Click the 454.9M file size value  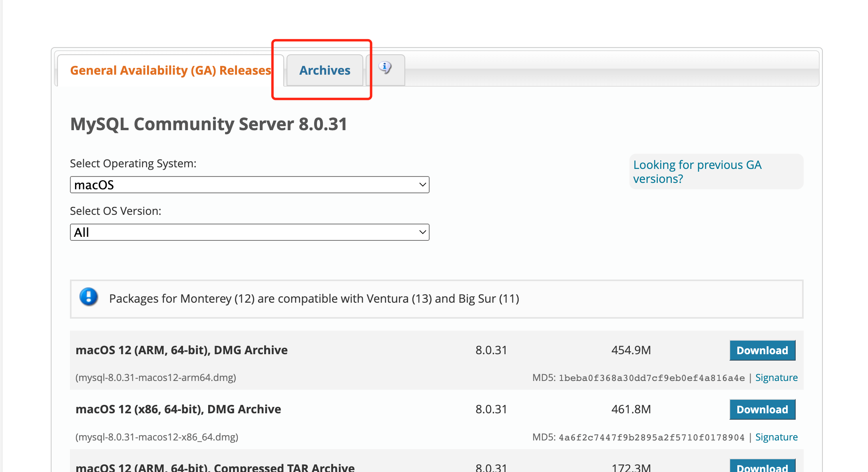[631, 350]
